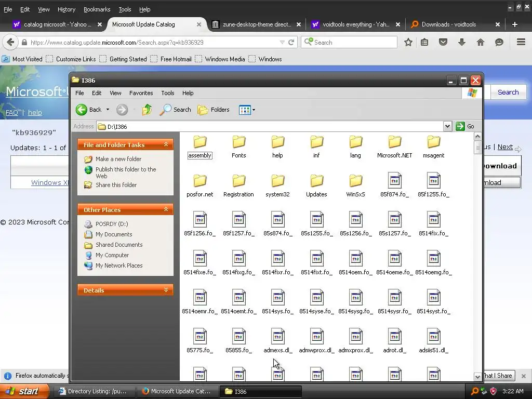The image size is (532, 399).
Task: Click Share this folder
Action: tap(116, 185)
